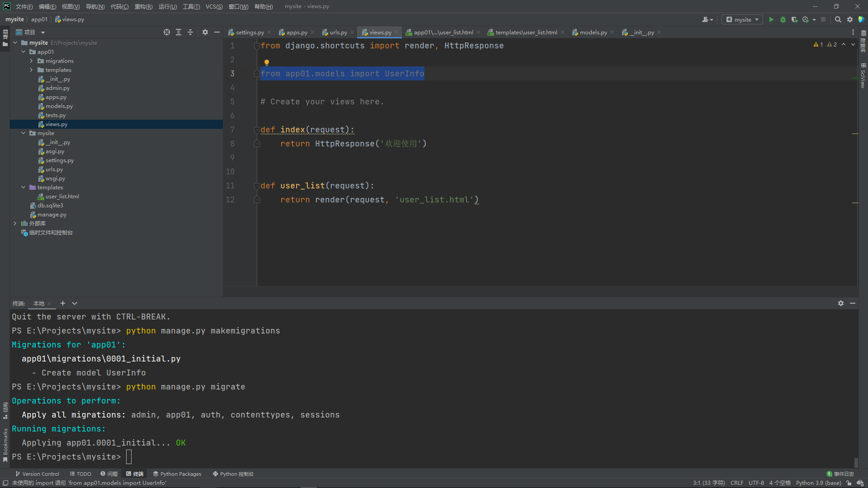
Task: Toggle fold marker on line 11 def user_list
Action: tap(257, 186)
